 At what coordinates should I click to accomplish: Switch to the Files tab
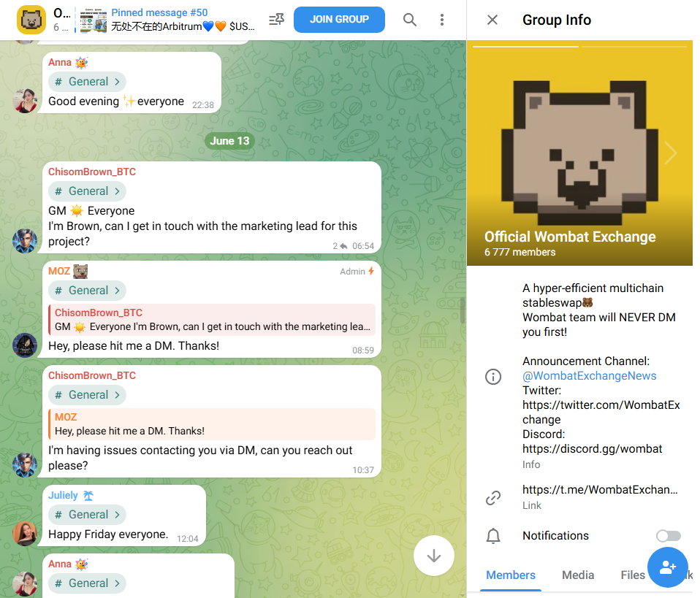(x=633, y=575)
